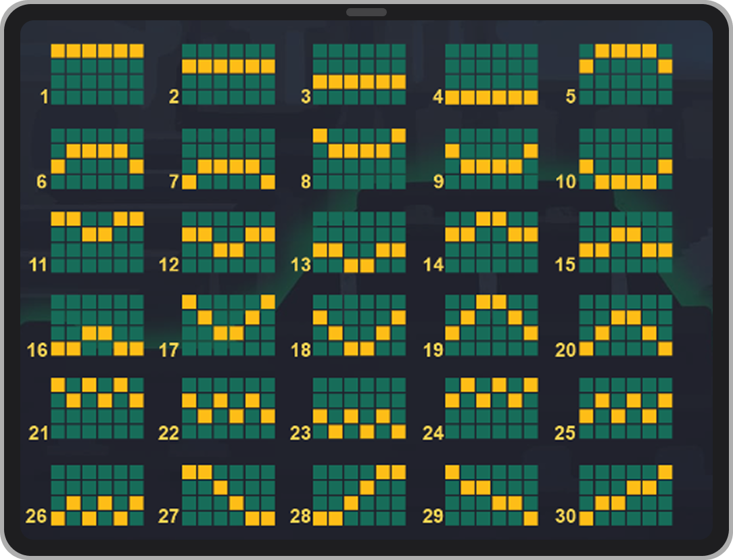Click payline 2 second-row diagram

pyautogui.click(x=229, y=74)
